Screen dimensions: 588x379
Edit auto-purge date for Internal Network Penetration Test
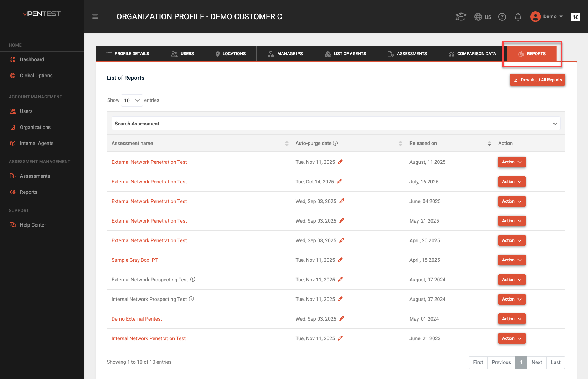tap(340, 338)
